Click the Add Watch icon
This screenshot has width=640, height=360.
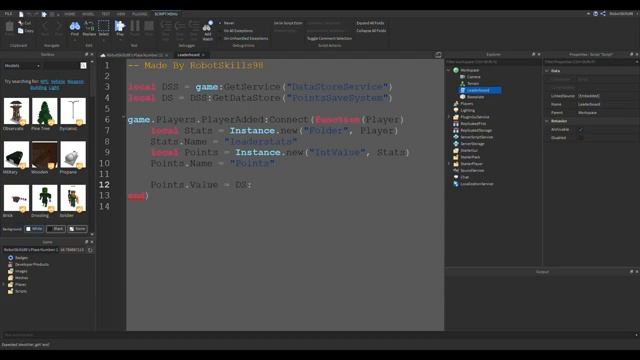[207, 26]
